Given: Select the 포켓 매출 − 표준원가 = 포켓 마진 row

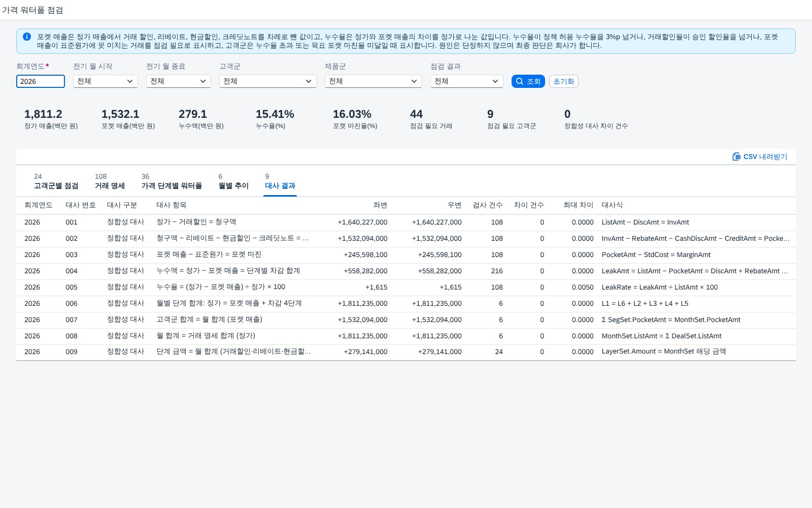Looking at the screenshot, I should 406,255.
